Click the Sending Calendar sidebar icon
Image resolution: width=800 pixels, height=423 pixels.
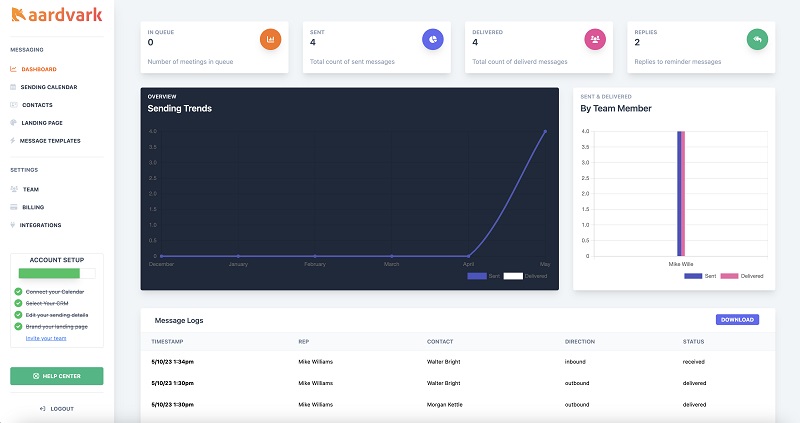(13, 87)
